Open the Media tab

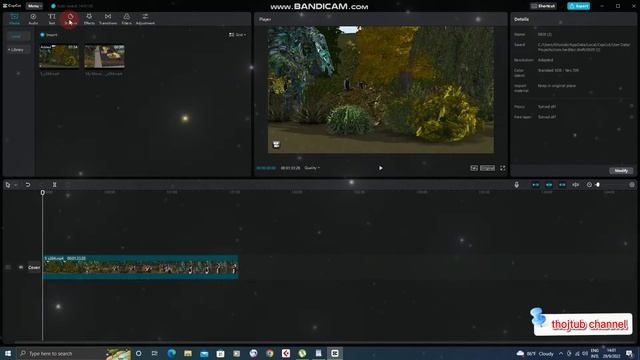14,19
